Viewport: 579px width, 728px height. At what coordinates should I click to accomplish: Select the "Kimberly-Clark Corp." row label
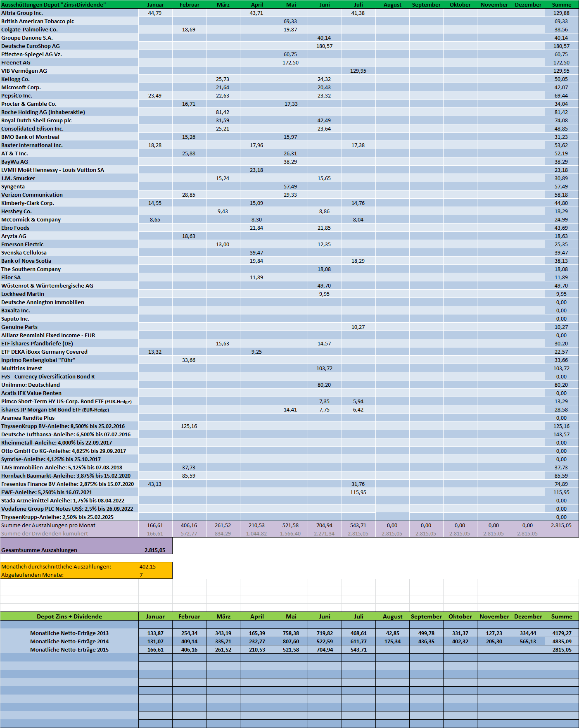tap(28, 203)
